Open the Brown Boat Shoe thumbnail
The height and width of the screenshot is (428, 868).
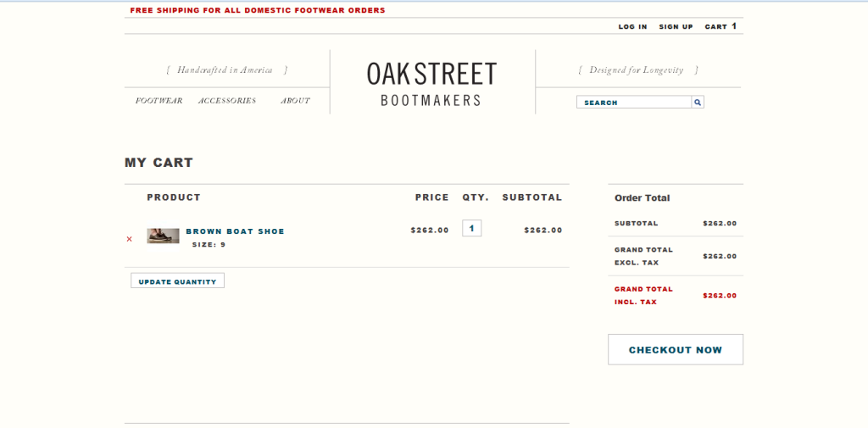[163, 236]
